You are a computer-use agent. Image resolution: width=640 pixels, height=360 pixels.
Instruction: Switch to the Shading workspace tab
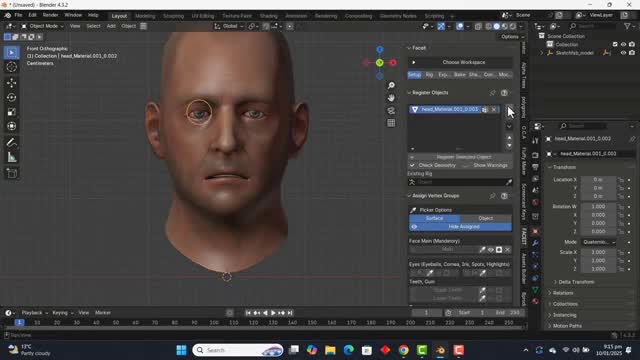tap(269, 16)
